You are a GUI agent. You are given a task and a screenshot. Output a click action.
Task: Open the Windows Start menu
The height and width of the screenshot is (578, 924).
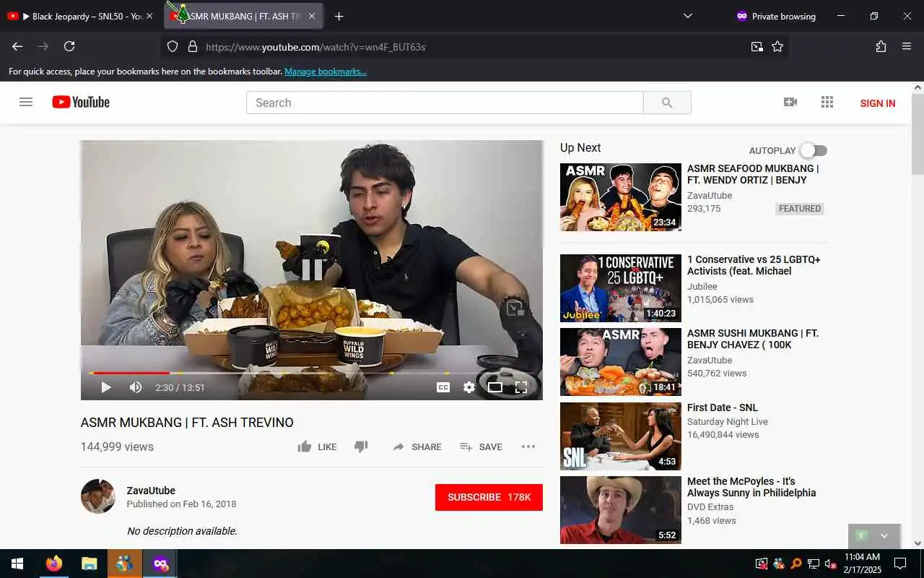tap(17, 564)
